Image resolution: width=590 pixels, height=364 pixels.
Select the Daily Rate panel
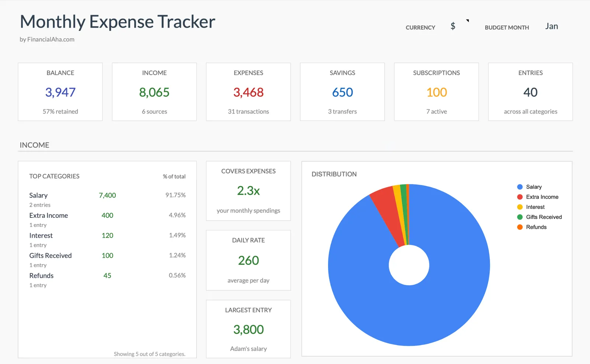tap(248, 260)
